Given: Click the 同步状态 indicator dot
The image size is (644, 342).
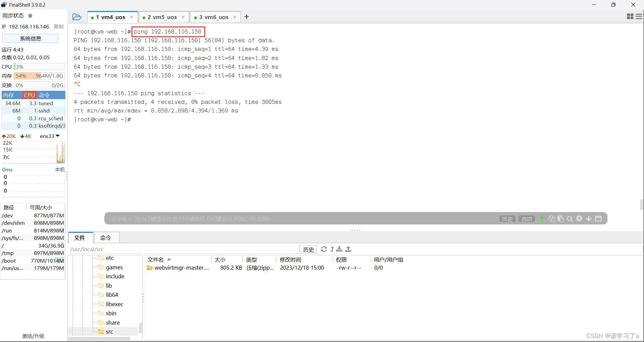Looking at the screenshot, I should (30, 16).
